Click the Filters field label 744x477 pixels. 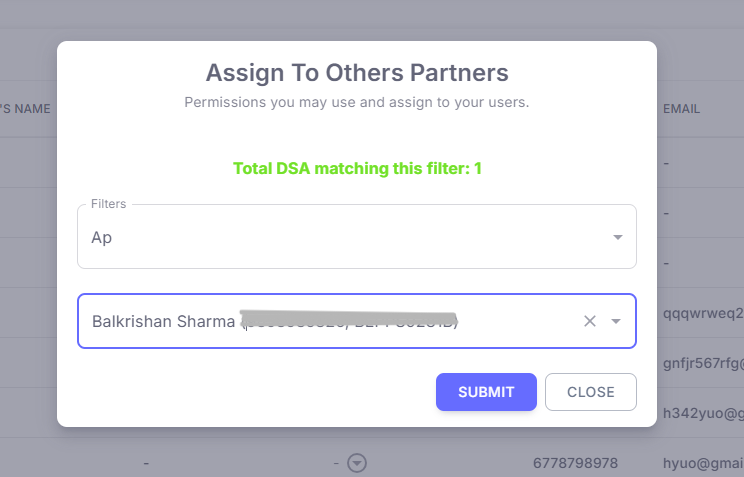point(108,204)
